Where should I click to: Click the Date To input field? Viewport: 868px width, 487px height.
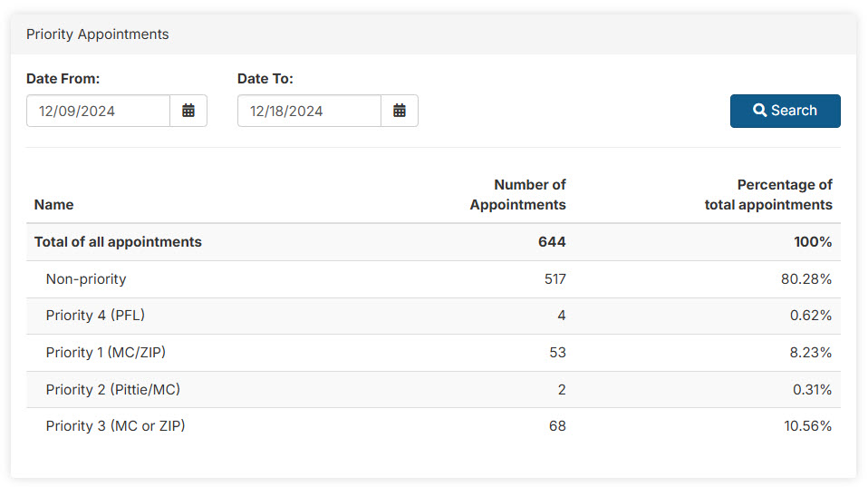[309, 111]
